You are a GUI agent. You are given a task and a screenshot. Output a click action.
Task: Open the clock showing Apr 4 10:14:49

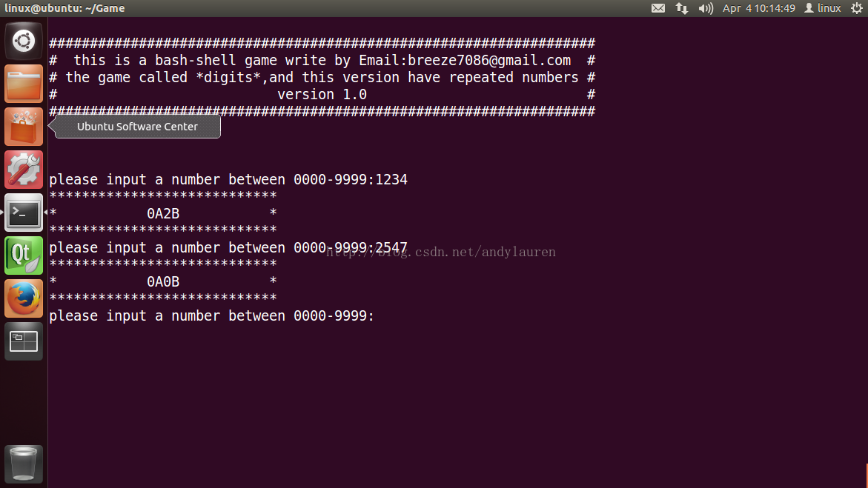(x=759, y=8)
